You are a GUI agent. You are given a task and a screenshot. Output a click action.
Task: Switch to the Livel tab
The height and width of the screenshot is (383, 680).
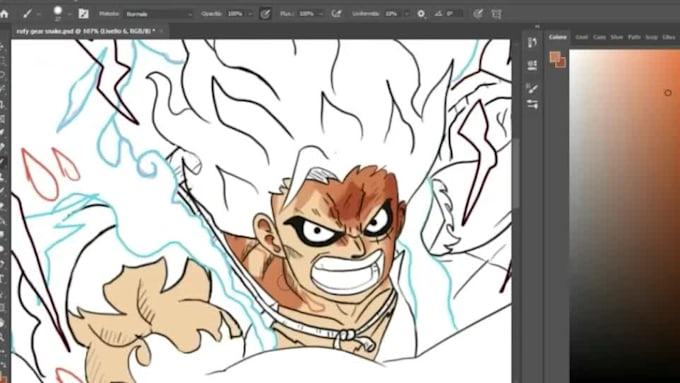[x=582, y=37]
